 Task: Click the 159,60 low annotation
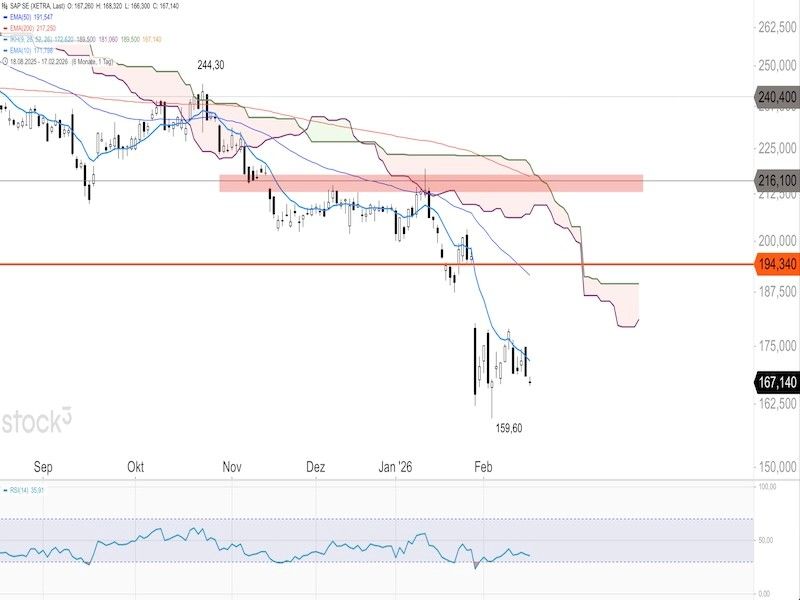(510, 427)
